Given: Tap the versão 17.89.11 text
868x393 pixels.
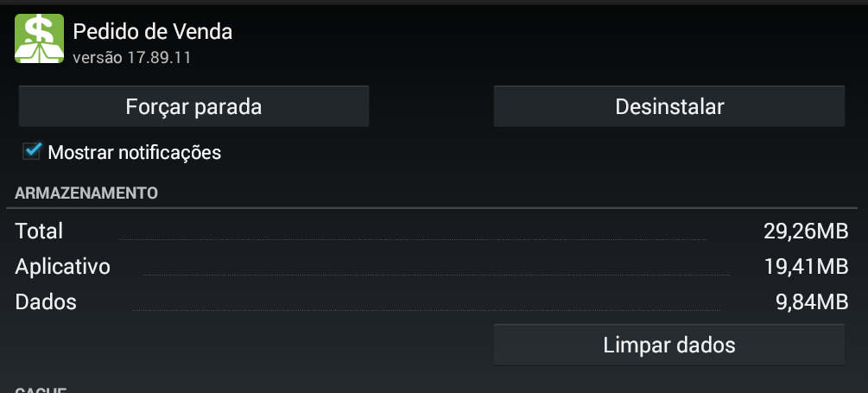Looking at the screenshot, I should 131,58.
